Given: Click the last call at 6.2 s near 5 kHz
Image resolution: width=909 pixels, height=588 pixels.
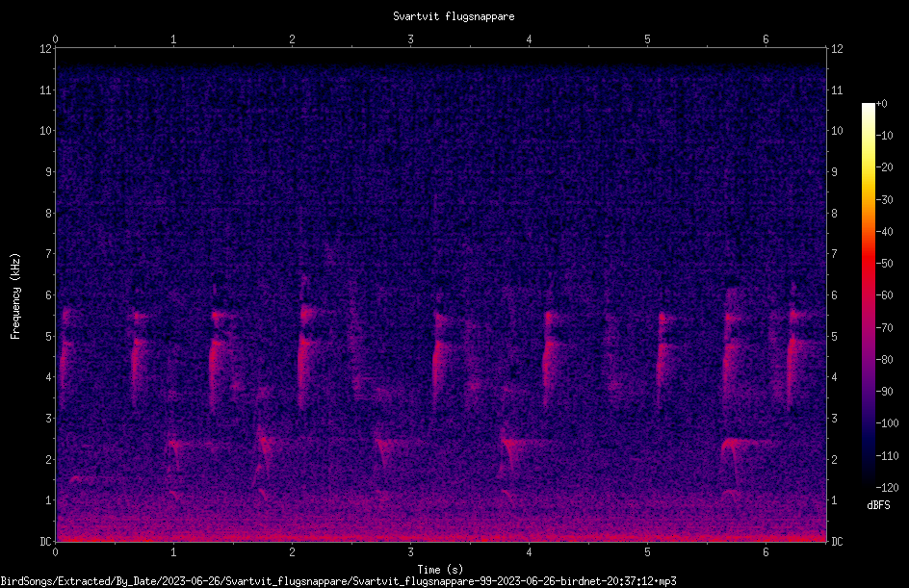Looking at the screenshot, I should click(x=797, y=353).
